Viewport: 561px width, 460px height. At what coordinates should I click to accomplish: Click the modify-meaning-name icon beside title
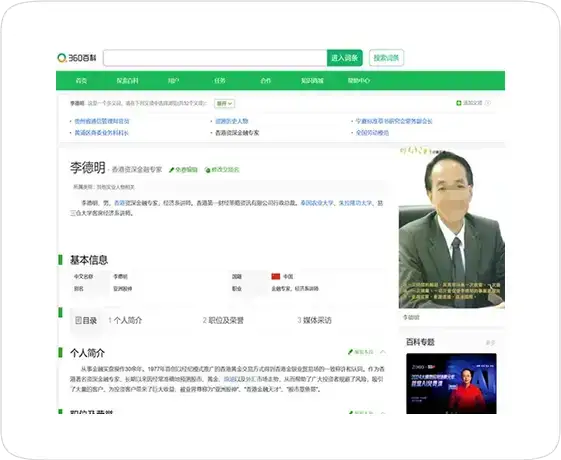click(x=208, y=170)
